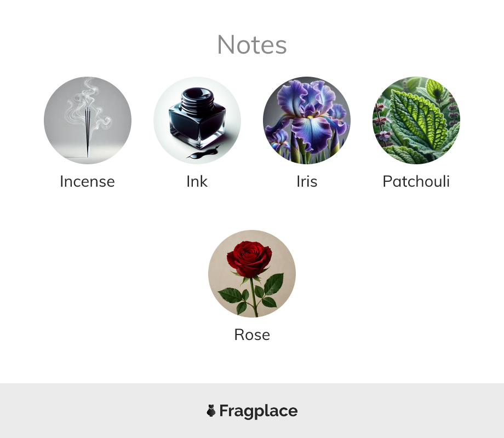The height and width of the screenshot is (438, 504).
Task: Select the Ink bottle note image
Action: 197,120
